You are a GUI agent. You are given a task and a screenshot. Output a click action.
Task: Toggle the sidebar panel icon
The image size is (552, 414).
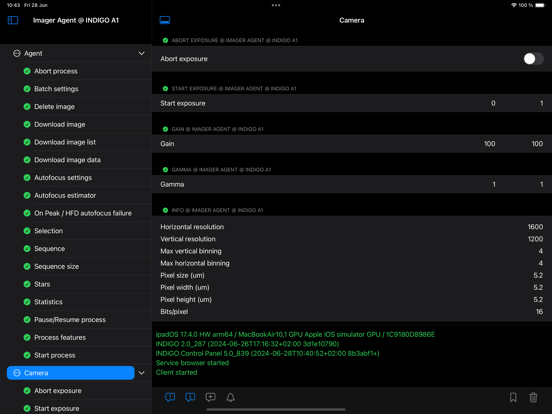click(x=13, y=20)
